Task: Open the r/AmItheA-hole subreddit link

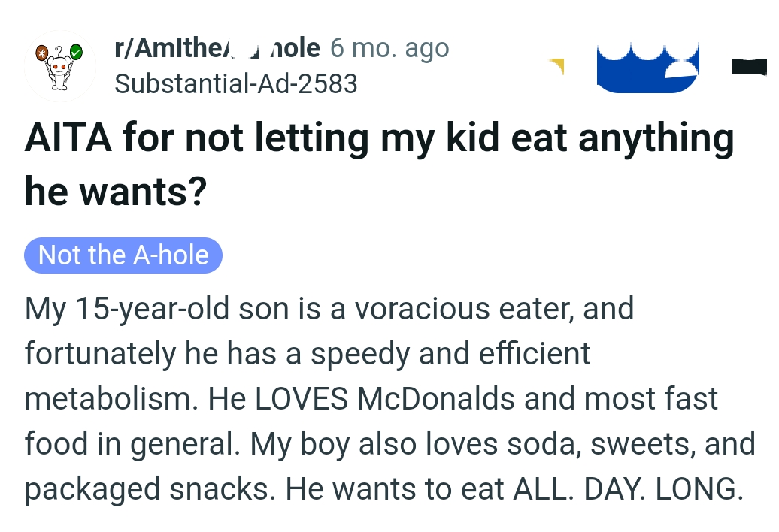Action: pyautogui.click(x=217, y=49)
